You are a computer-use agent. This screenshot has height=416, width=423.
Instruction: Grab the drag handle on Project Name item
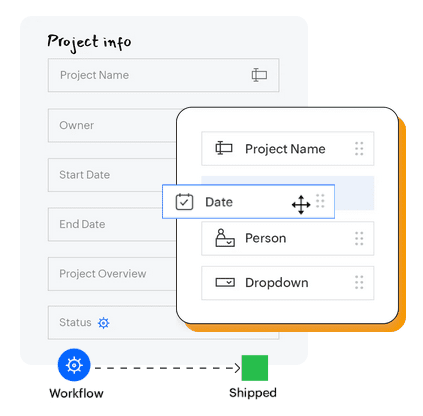tap(359, 148)
